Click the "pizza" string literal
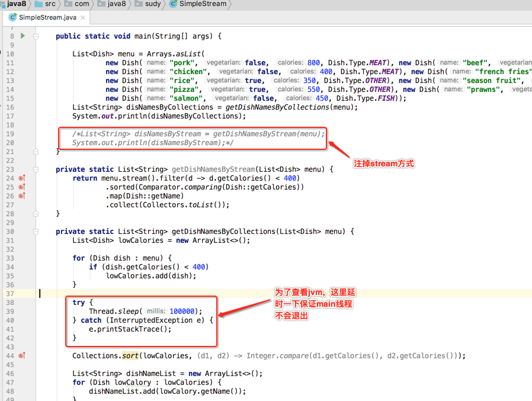 click(184, 89)
